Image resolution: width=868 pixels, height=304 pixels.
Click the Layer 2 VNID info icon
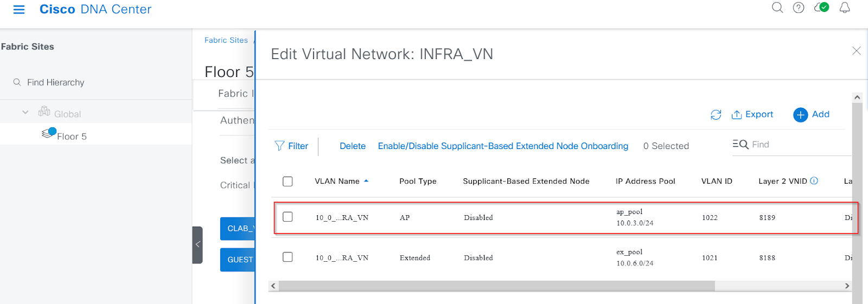tap(814, 181)
